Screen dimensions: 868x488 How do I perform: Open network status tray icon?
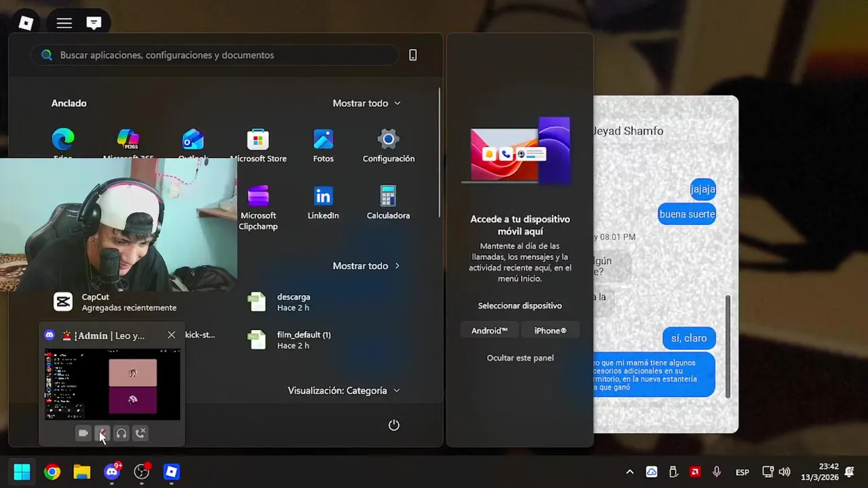pos(768,472)
